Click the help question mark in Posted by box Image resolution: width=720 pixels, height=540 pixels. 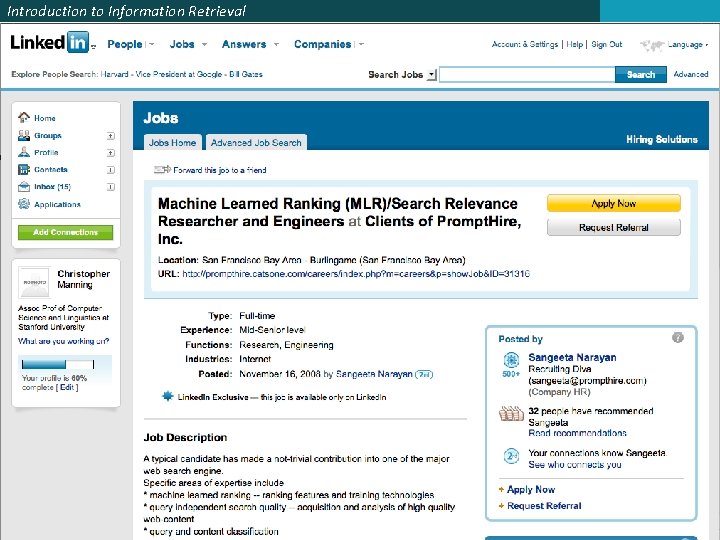click(678, 338)
